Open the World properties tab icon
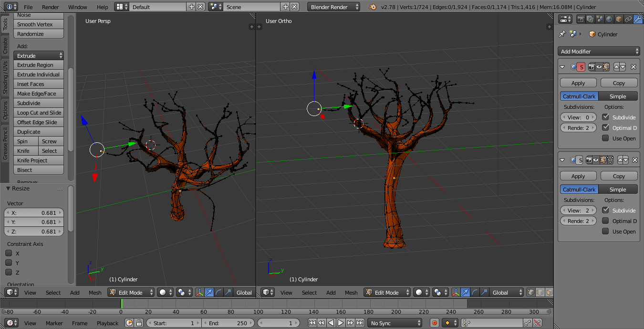 click(609, 19)
